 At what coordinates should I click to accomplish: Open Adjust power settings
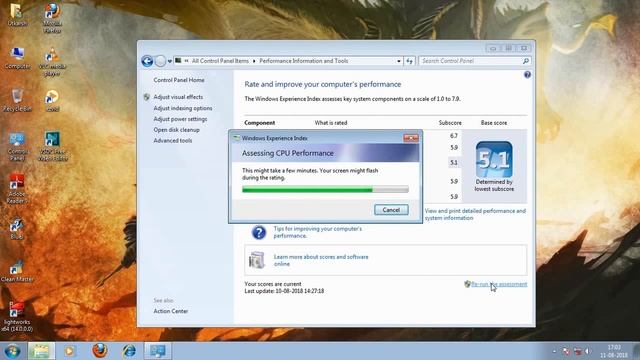180,119
